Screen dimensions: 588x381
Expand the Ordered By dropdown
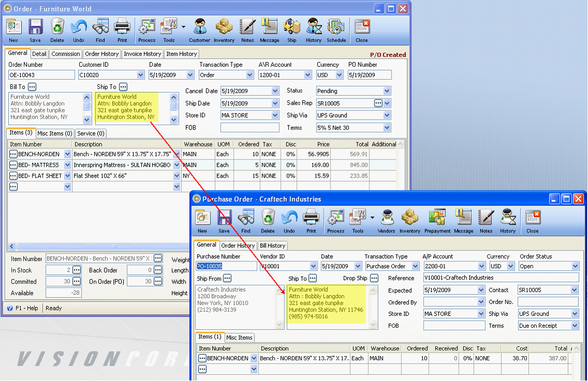pyautogui.click(x=481, y=302)
